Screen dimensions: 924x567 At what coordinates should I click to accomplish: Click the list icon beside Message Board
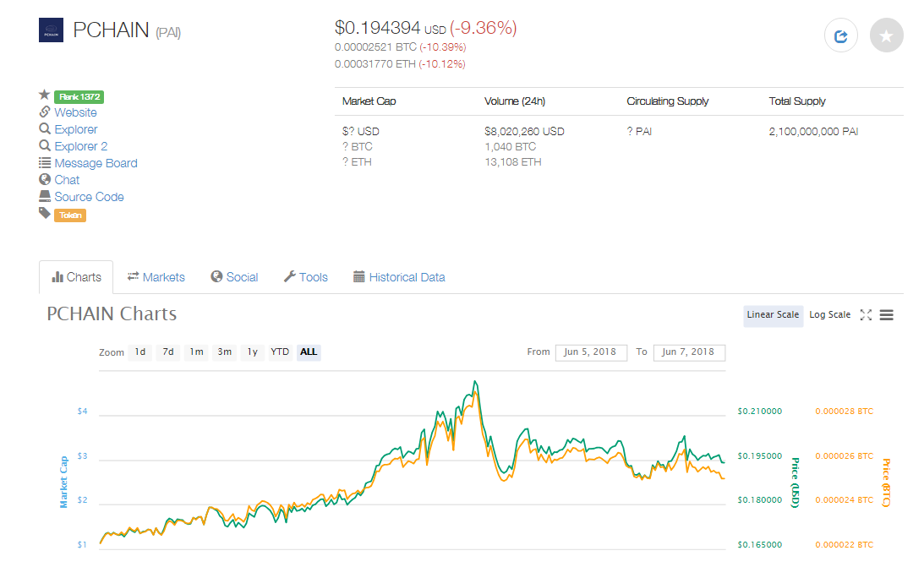pyautogui.click(x=45, y=162)
